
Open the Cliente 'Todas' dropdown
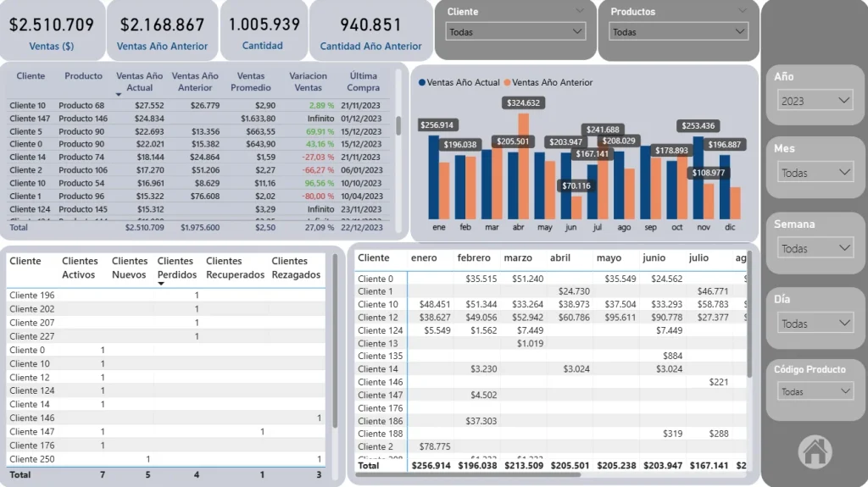tap(515, 31)
